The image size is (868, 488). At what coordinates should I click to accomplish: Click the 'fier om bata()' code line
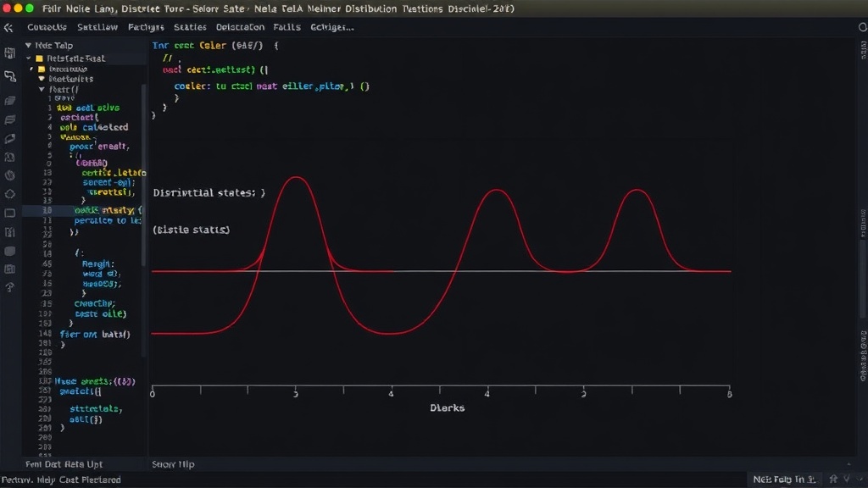pyautogui.click(x=95, y=334)
